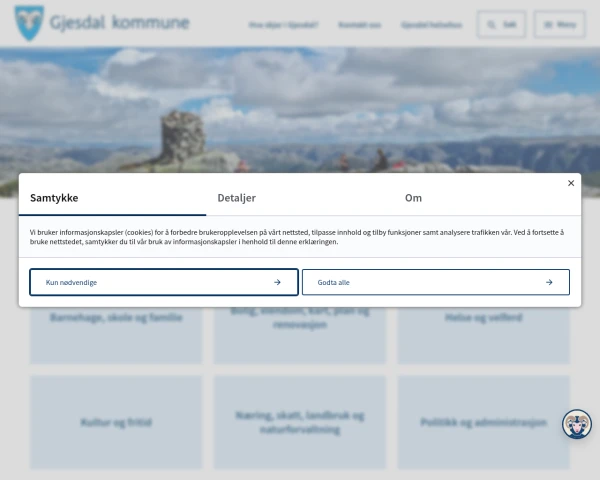The image size is (600, 480).
Task: Open the ram mascot chat icon
Action: 577,424
